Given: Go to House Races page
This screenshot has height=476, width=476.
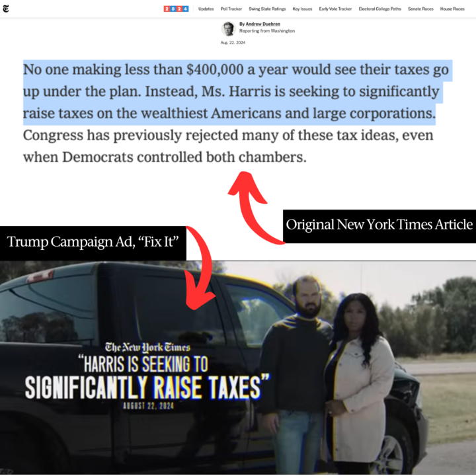Looking at the screenshot, I should pos(452,9).
